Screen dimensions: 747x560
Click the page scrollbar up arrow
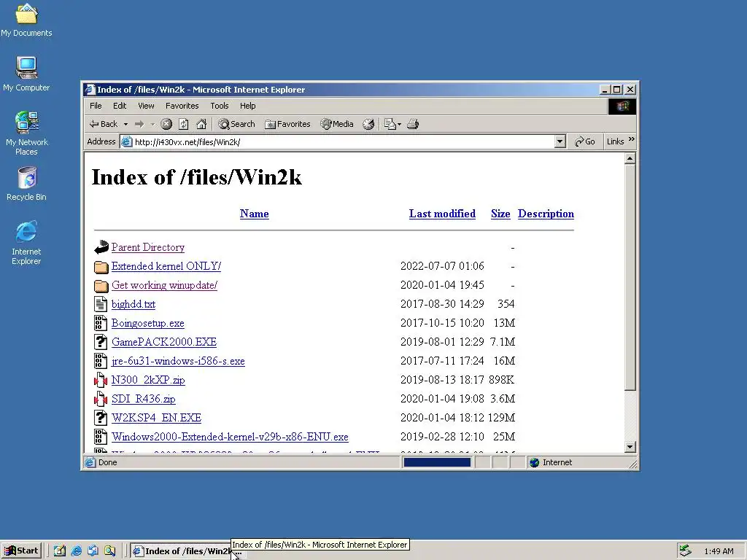pyautogui.click(x=630, y=158)
